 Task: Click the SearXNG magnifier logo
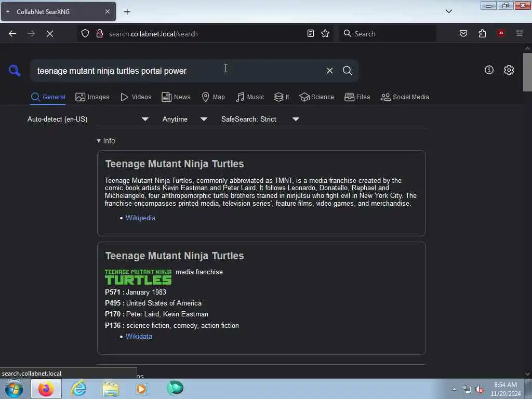[x=15, y=71]
